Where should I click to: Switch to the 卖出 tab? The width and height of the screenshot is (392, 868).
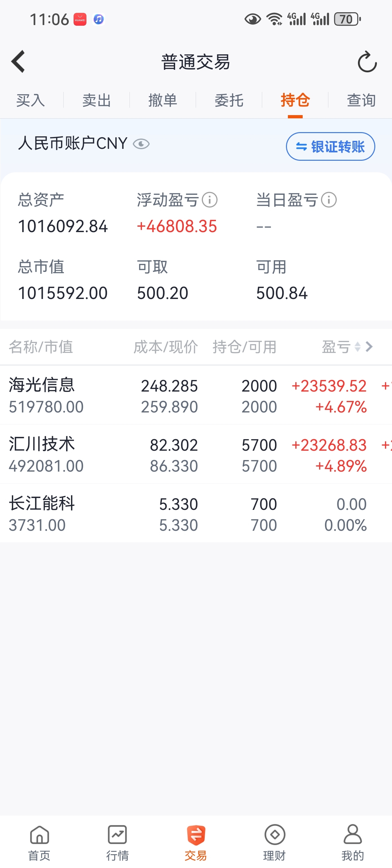97,100
